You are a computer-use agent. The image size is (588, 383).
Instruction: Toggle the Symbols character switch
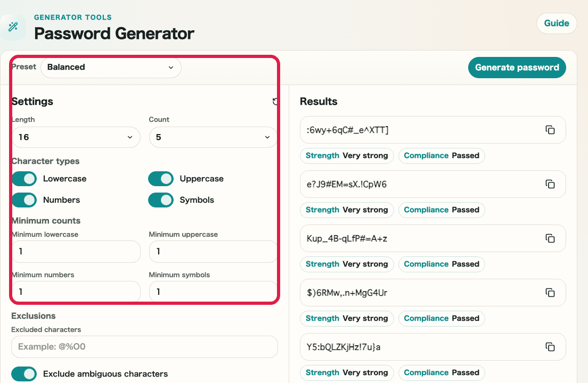pyautogui.click(x=161, y=200)
